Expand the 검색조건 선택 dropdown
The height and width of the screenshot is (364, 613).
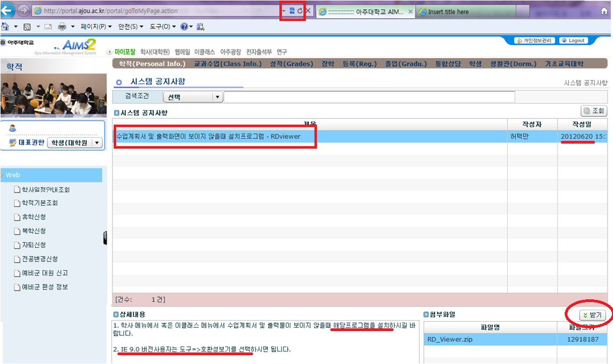click(x=217, y=97)
